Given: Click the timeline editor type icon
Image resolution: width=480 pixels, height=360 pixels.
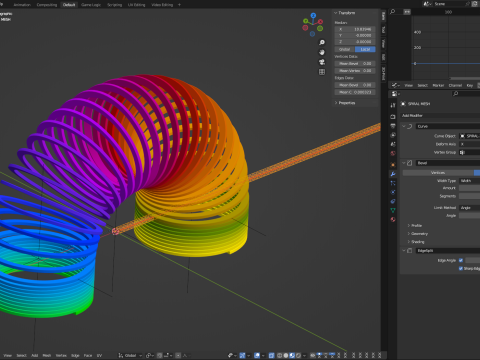Looking at the screenshot, I should 395,85.
